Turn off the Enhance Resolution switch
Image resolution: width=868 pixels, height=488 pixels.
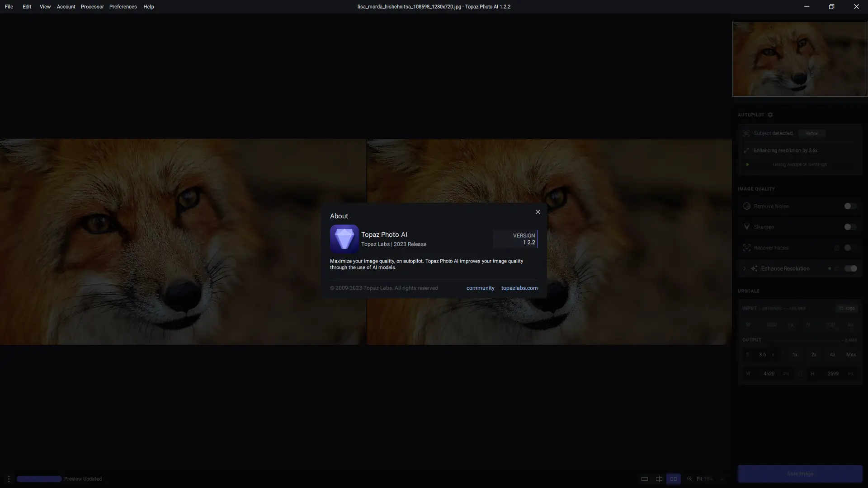[x=851, y=268]
